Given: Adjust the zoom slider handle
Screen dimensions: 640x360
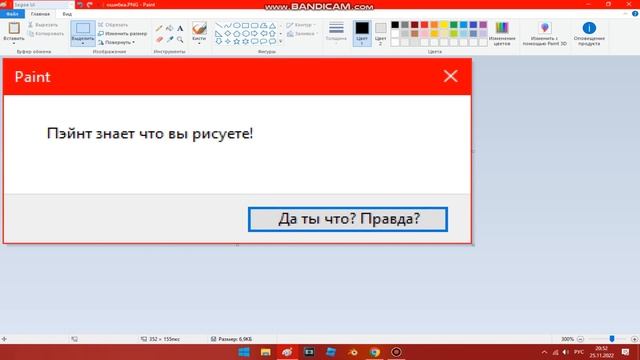Looking at the screenshot, I should pyautogui.click(x=612, y=339).
